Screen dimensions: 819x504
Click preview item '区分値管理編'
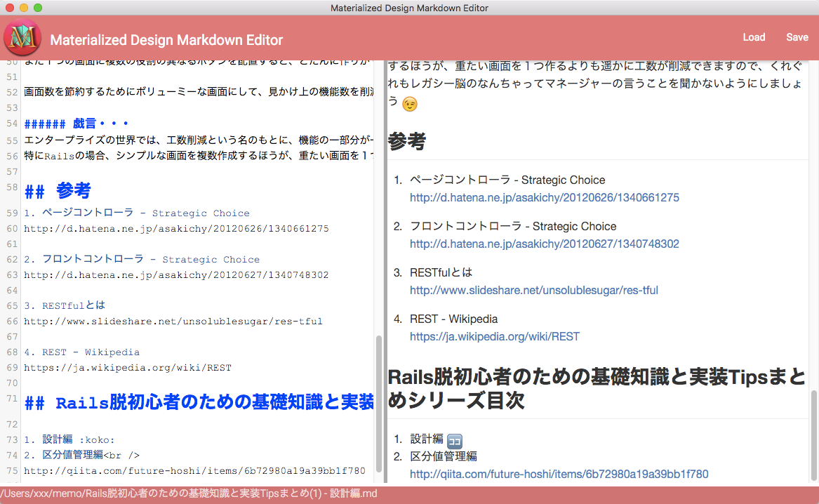444,456
